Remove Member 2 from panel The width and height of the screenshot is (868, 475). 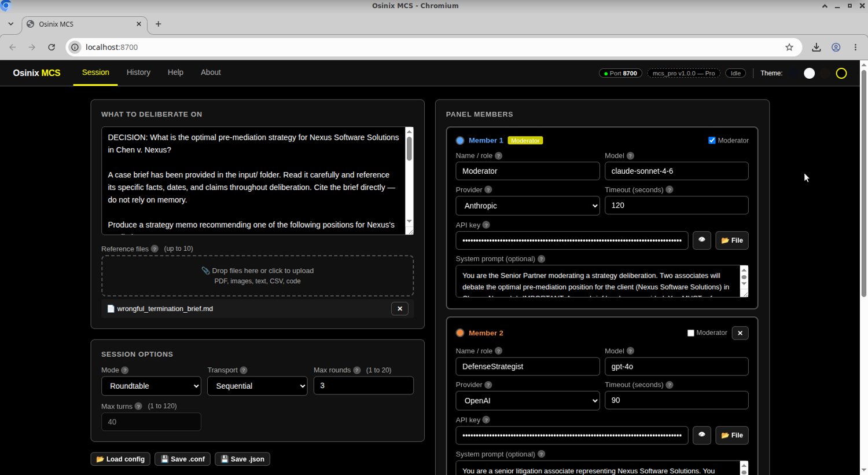pos(740,333)
